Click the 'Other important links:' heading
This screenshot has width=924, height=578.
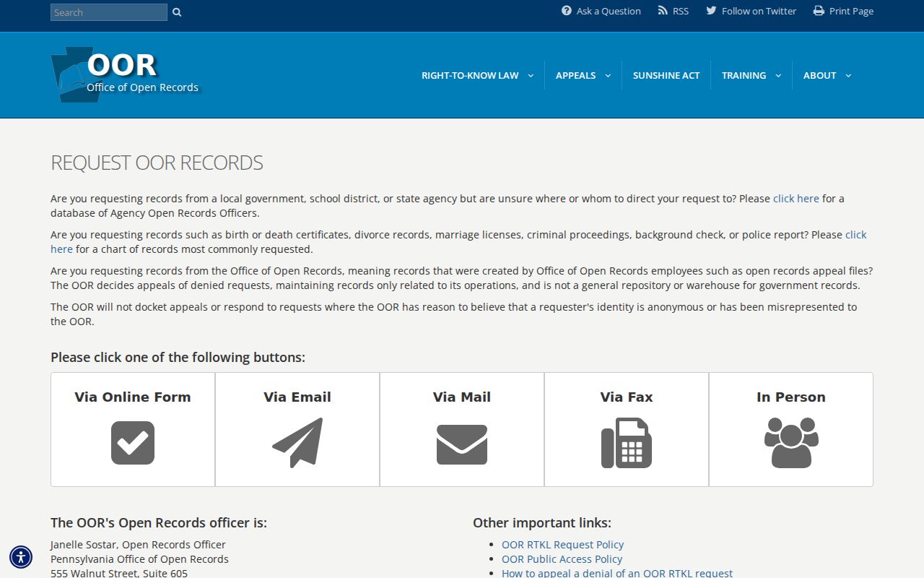pyautogui.click(x=542, y=522)
